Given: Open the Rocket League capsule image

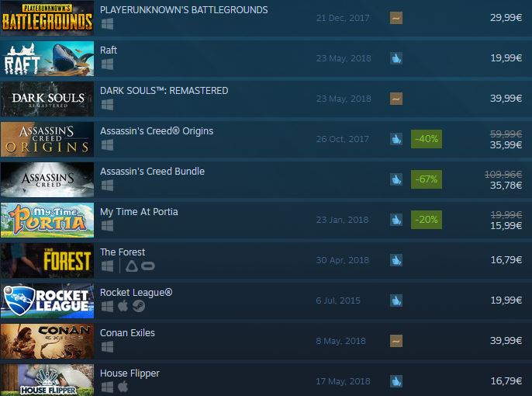Looking at the screenshot, I should [x=47, y=301].
